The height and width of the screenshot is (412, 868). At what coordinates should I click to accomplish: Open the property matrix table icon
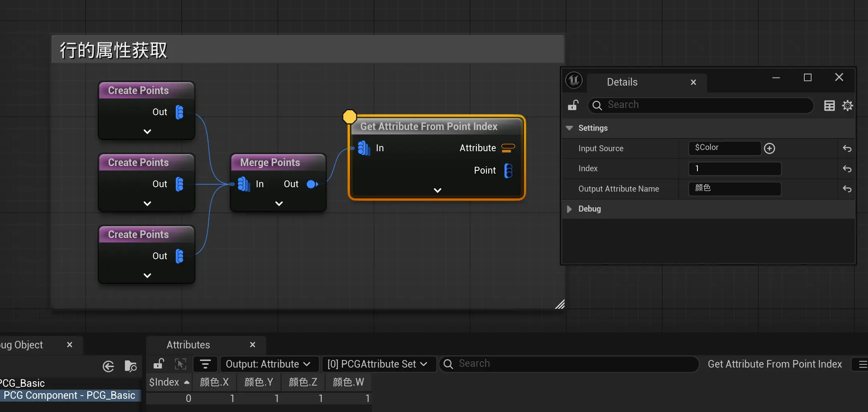click(x=829, y=106)
